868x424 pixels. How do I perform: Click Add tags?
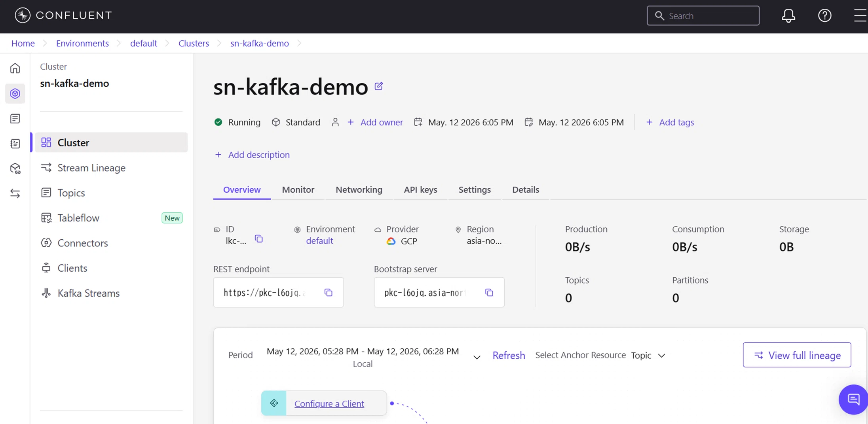click(x=670, y=122)
